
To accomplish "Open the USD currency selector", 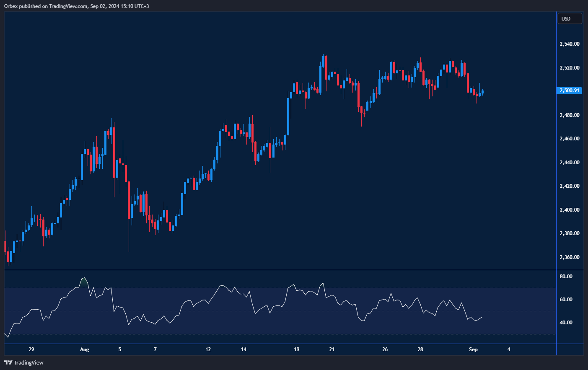I will click(569, 19).
